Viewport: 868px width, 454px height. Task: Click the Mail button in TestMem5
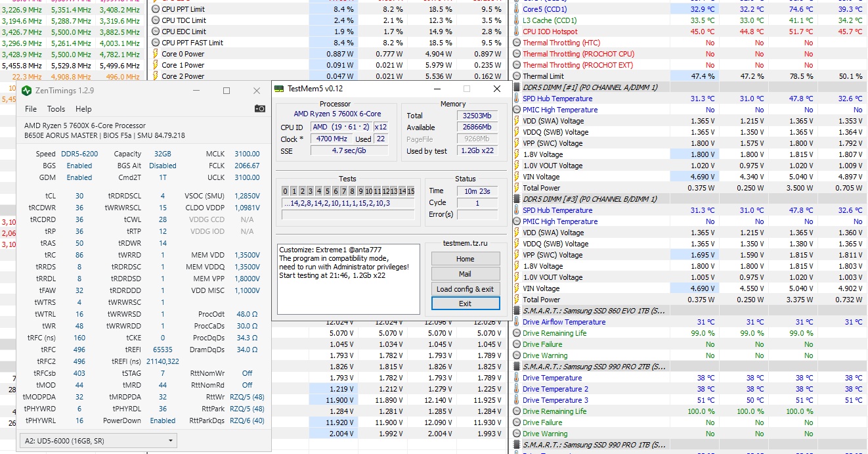tap(466, 274)
